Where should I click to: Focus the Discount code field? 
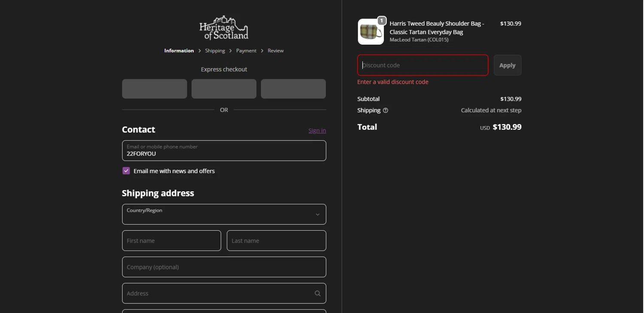click(423, 65)
